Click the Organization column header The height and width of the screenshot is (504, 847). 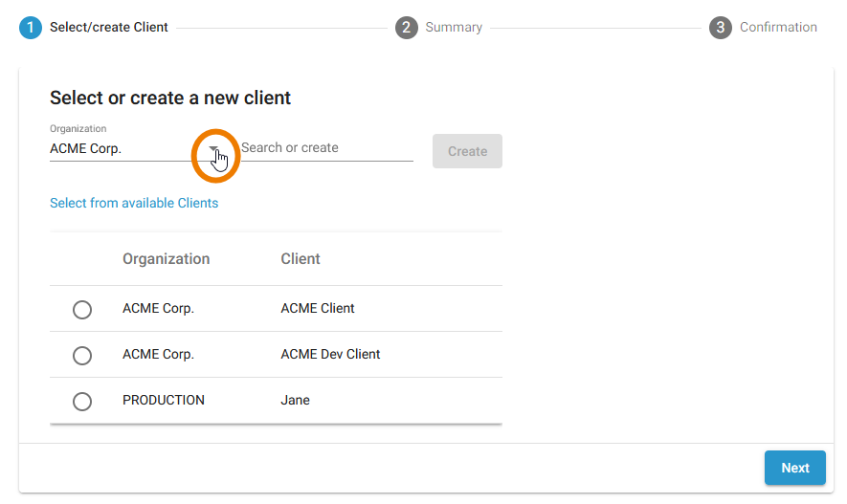166,259
